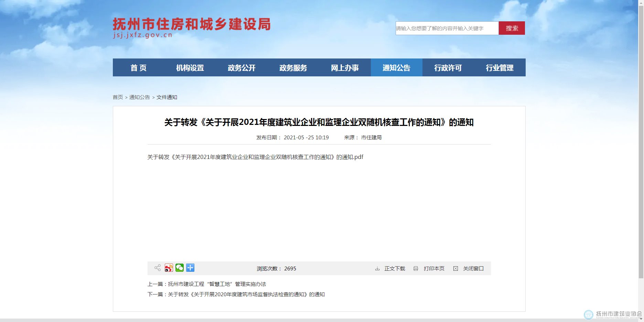Click the 抚州市建筑业协会 logo watermark
Viewport: 644px width, 322px height.
point(613,314)
